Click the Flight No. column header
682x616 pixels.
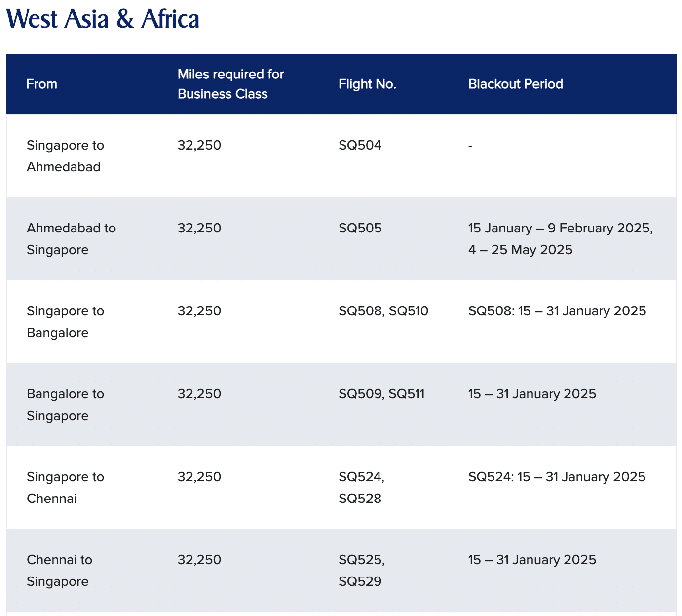[367, 84]
